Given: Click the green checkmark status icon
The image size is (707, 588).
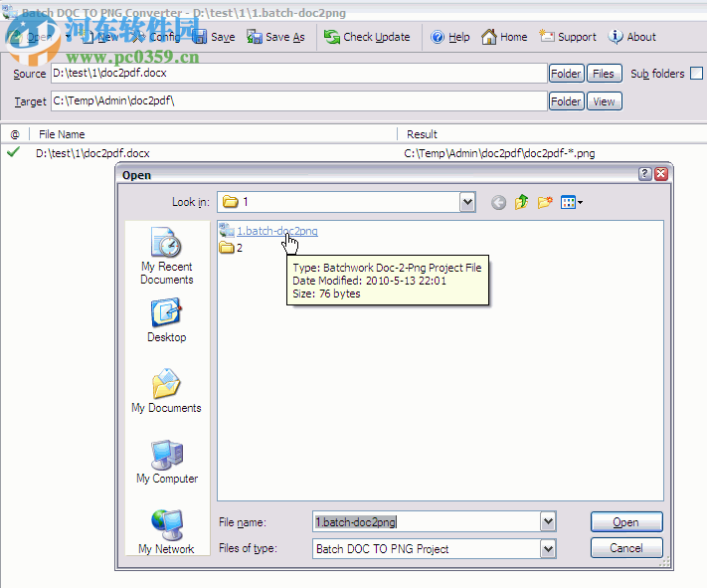Looking at the screenshot, I should [x=14, y=152].
